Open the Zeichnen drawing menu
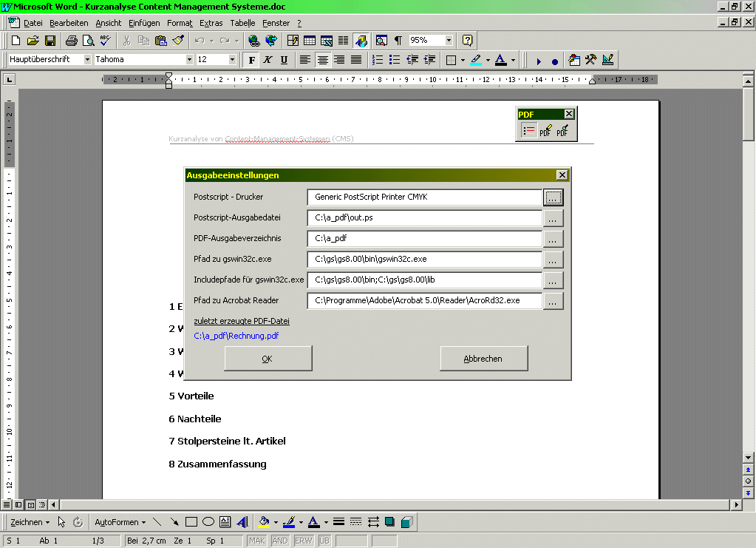The width and height of the screenshot is (756, 548). [x=30, y=522]
